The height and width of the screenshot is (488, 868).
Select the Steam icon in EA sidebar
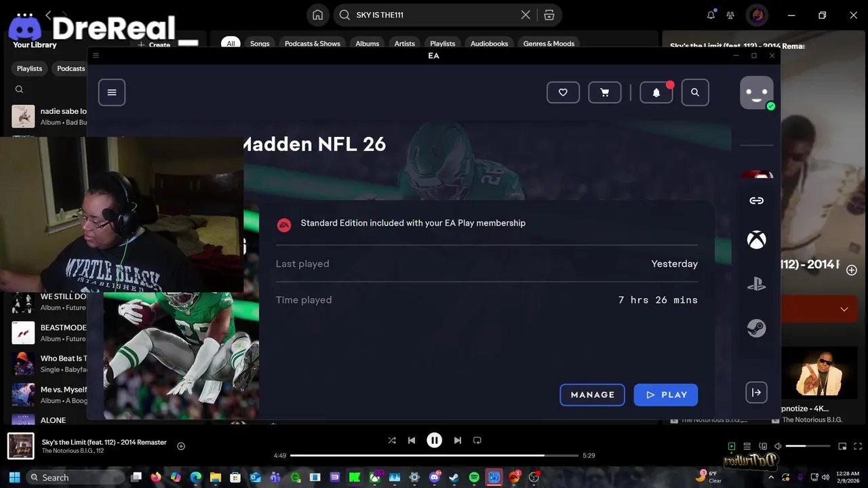pos(757,329)
